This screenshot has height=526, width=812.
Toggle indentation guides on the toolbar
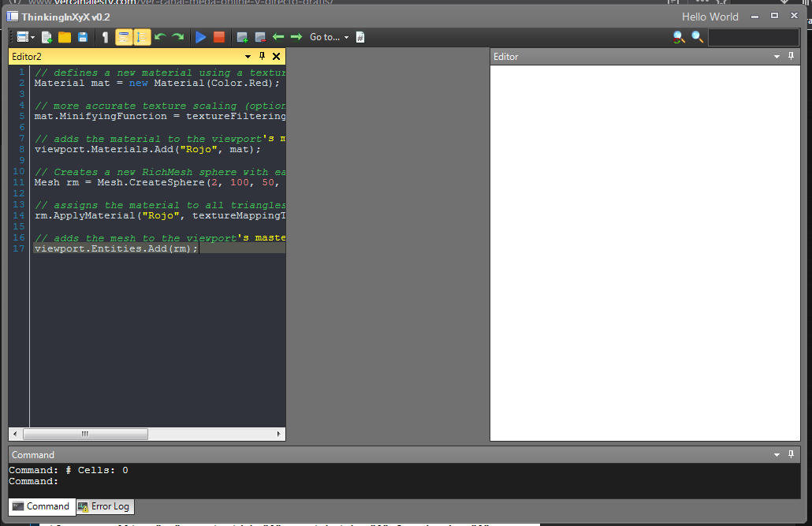[x=143, y=36]
